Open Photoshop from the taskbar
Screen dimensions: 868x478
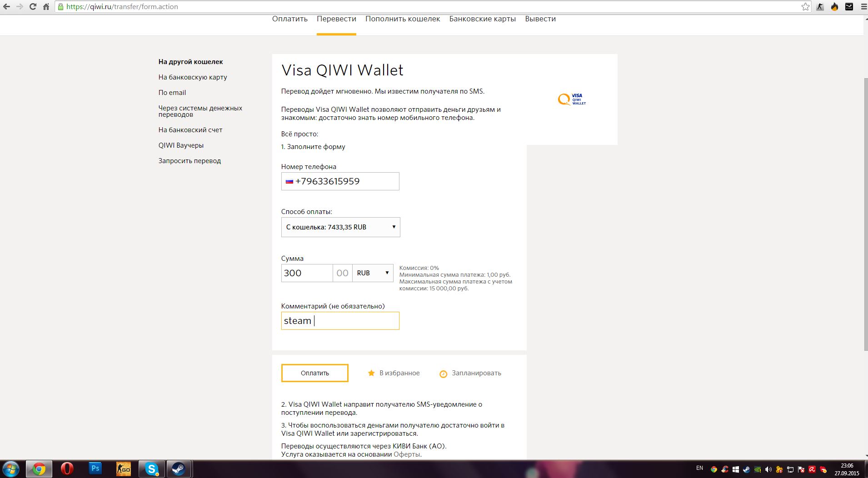click(95, 468)
